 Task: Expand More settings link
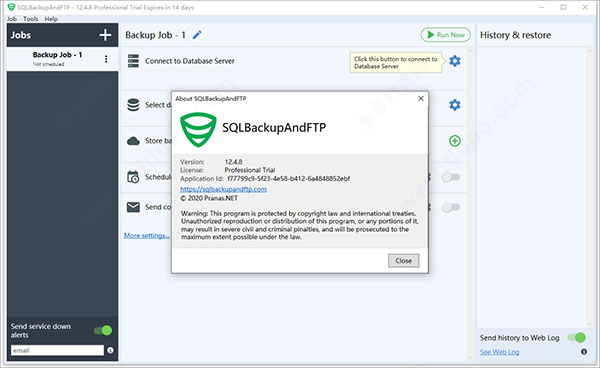click(x=147, y=235)
